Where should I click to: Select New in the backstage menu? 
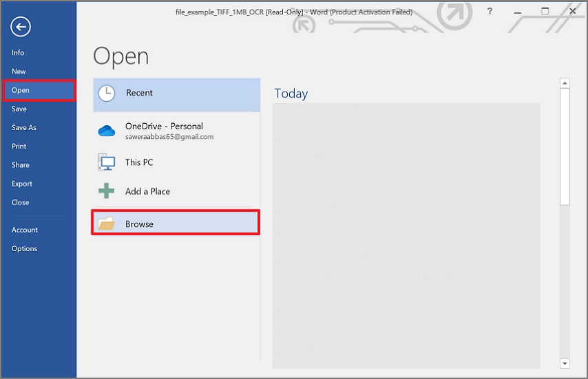19,72
